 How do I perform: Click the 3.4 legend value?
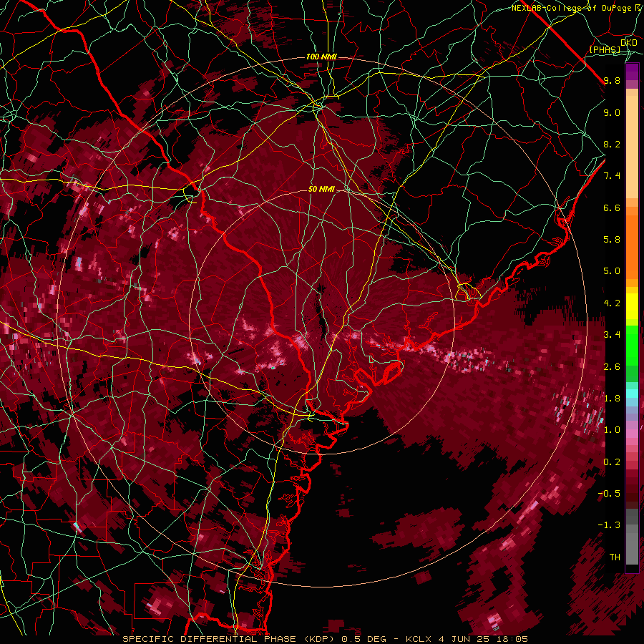click(612, 335)
